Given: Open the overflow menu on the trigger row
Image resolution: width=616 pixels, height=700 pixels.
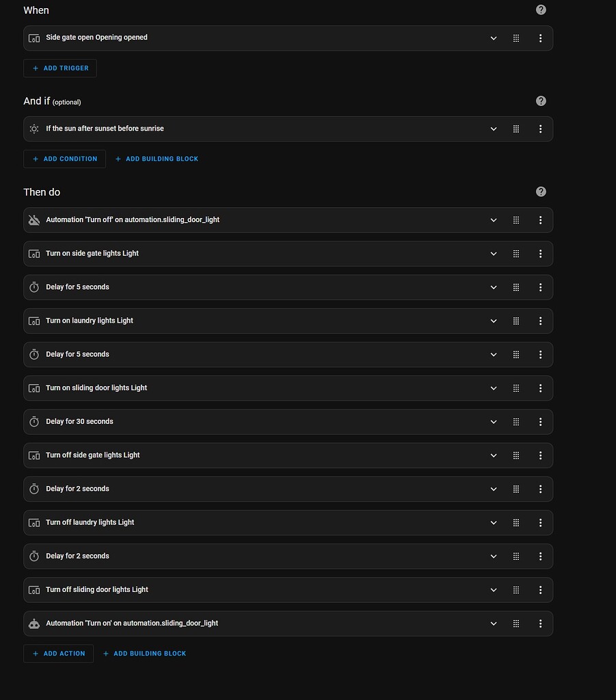Looking at the screenshot, I should (541, 38).
